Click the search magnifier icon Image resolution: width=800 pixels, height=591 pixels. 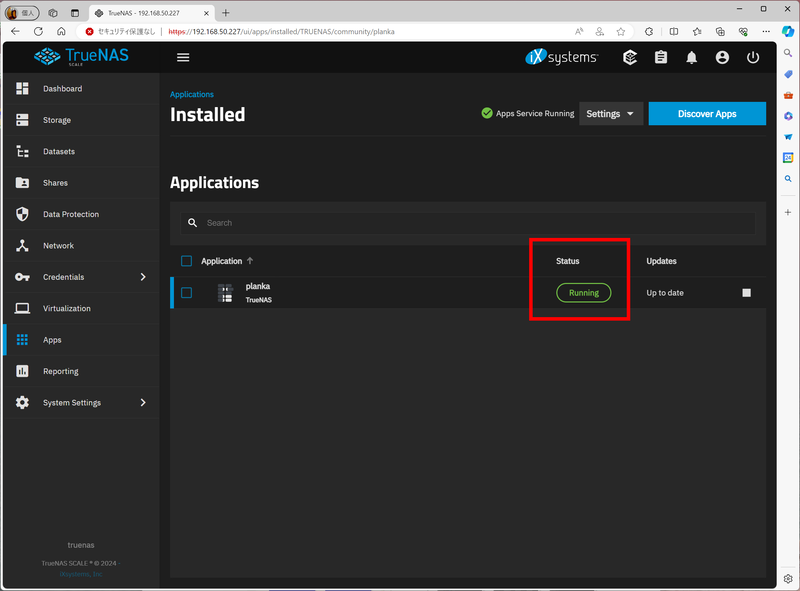(192, 223)
